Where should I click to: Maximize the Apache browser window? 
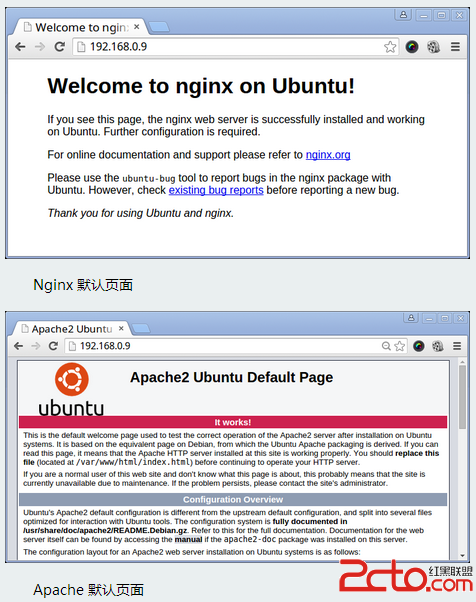[x=445, y=318]
